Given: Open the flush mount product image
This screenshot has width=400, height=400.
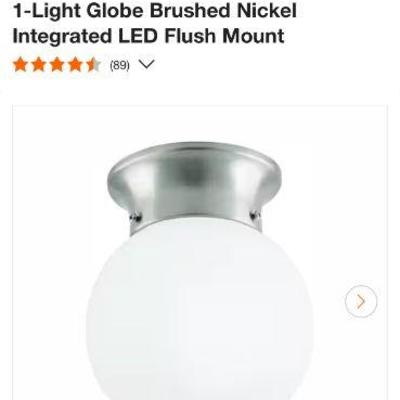Looking at the screenshot, I should coord(200,253).
